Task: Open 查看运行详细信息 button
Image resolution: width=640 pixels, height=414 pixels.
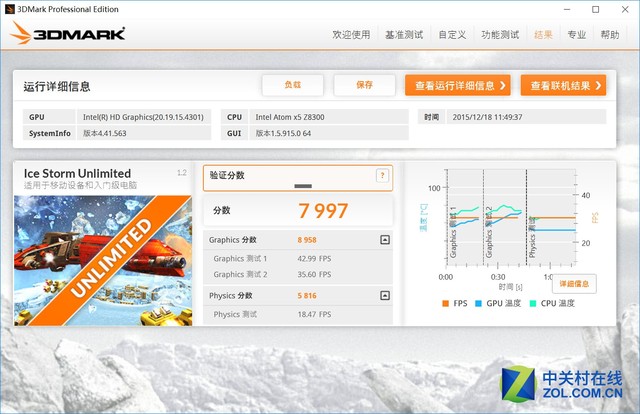Action: pyautogui.click(x=458, y=85)
